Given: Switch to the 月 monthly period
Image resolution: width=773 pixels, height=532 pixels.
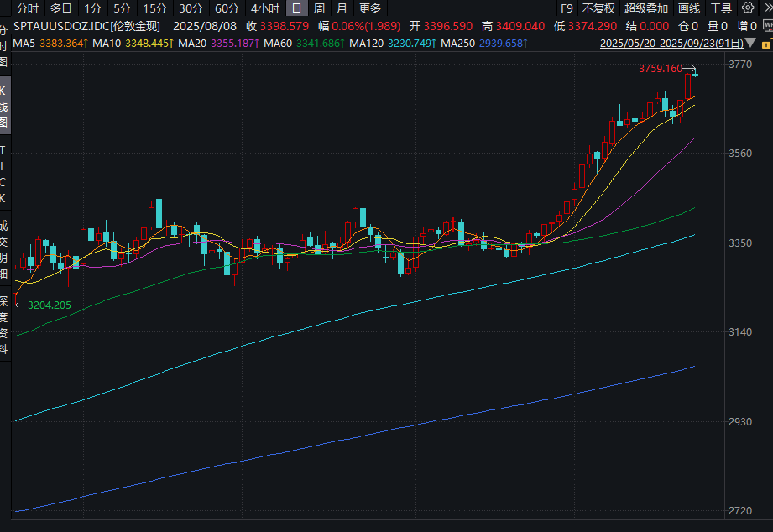Looking at the screenshot, I should [x=342, y=8].
